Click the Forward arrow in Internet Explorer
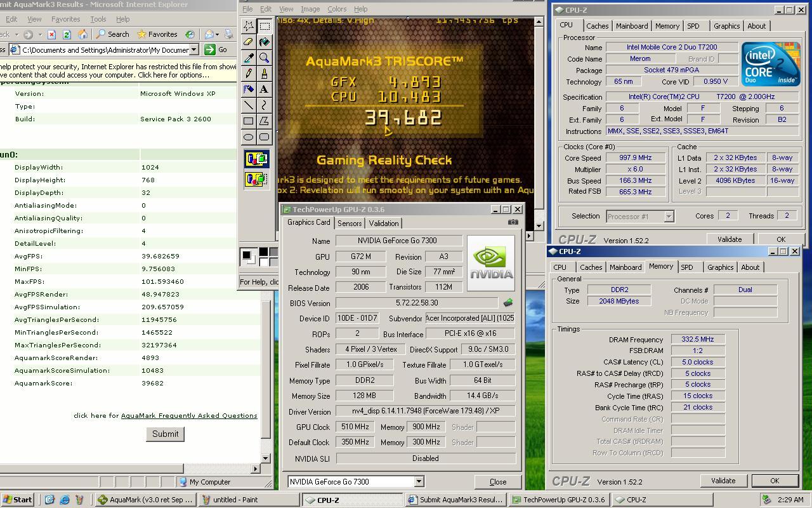 pos(28,34)
